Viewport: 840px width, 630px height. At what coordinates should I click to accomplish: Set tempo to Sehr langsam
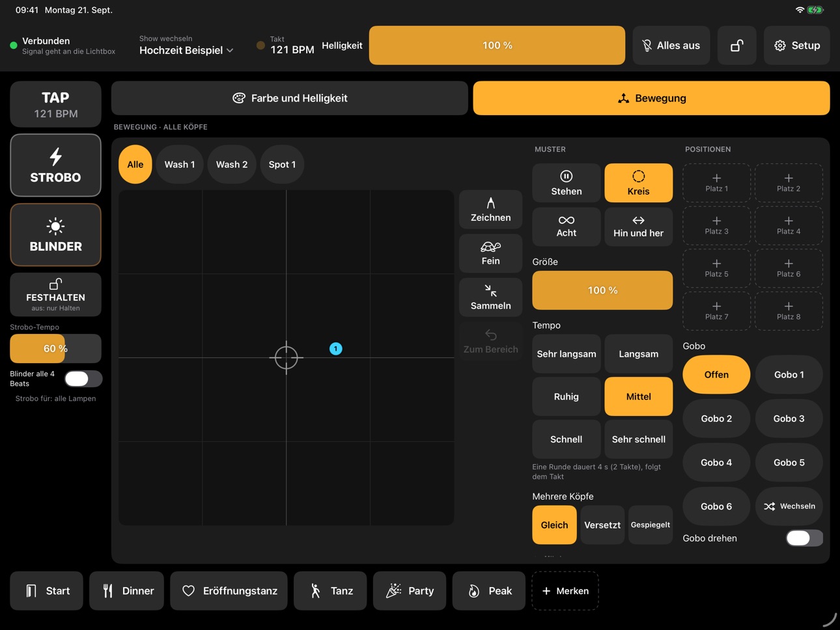click(567, 354)
